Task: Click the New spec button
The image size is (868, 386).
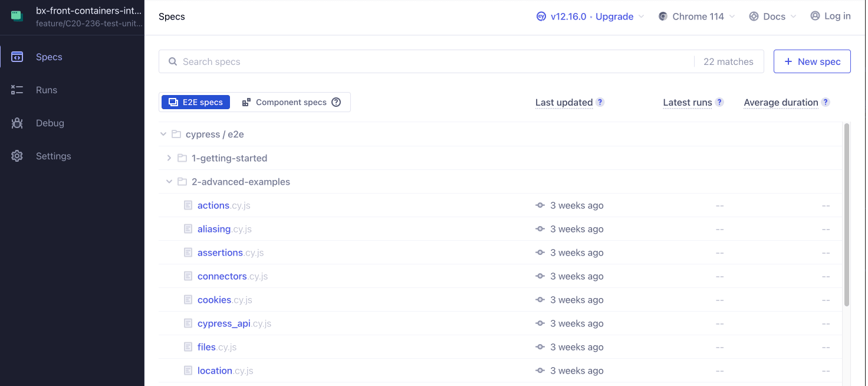Action: (x=811, y=61)
